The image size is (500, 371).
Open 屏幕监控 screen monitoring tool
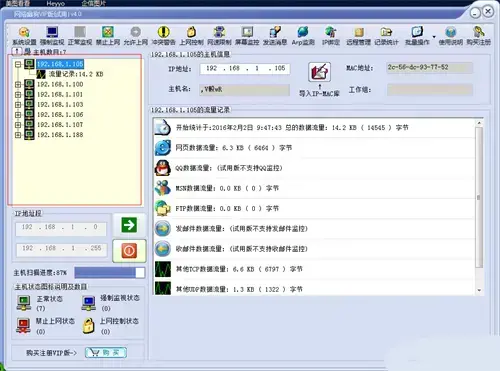click(x=247, y=36)
